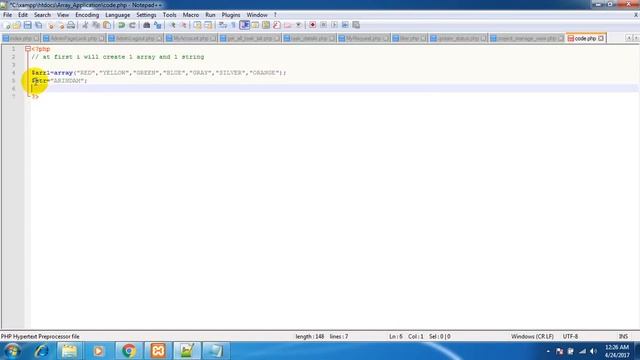Open the Encoding menu
This screenshot has width=640, height=360.
(x=87, y=15)
